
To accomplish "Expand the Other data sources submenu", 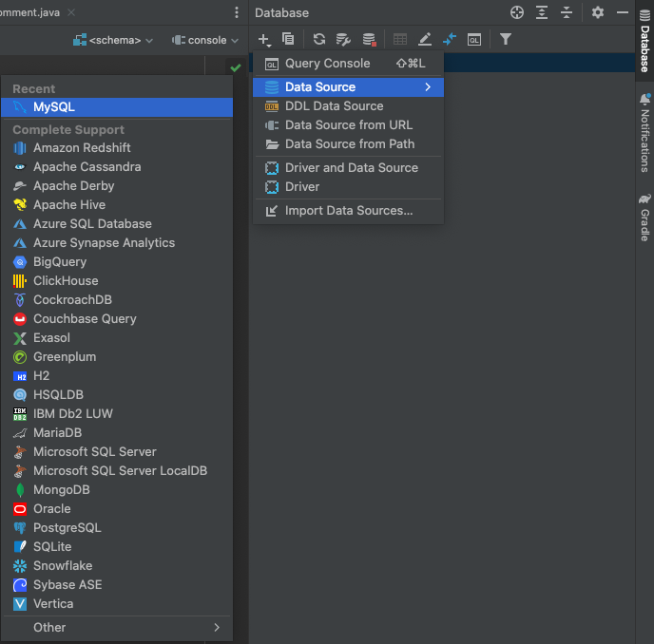I will point(117,627).
